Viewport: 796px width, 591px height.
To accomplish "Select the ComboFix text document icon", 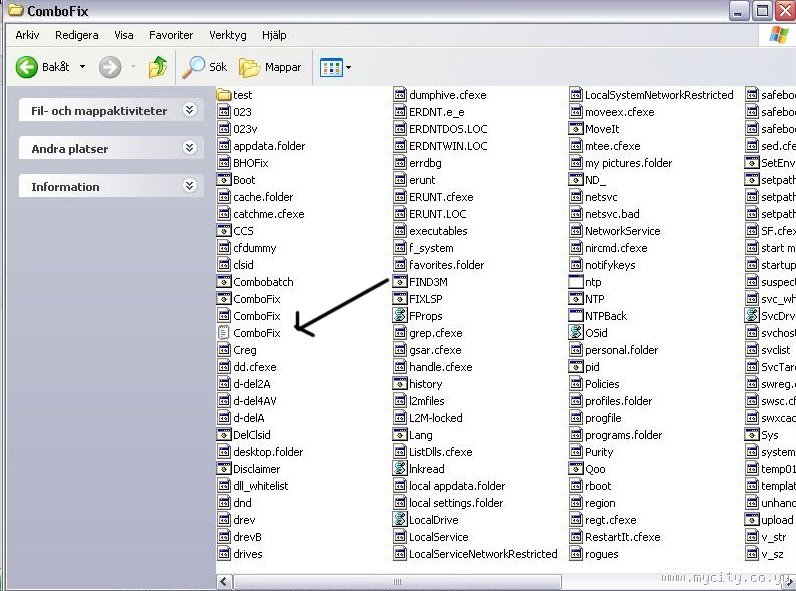I will point(224,333).
